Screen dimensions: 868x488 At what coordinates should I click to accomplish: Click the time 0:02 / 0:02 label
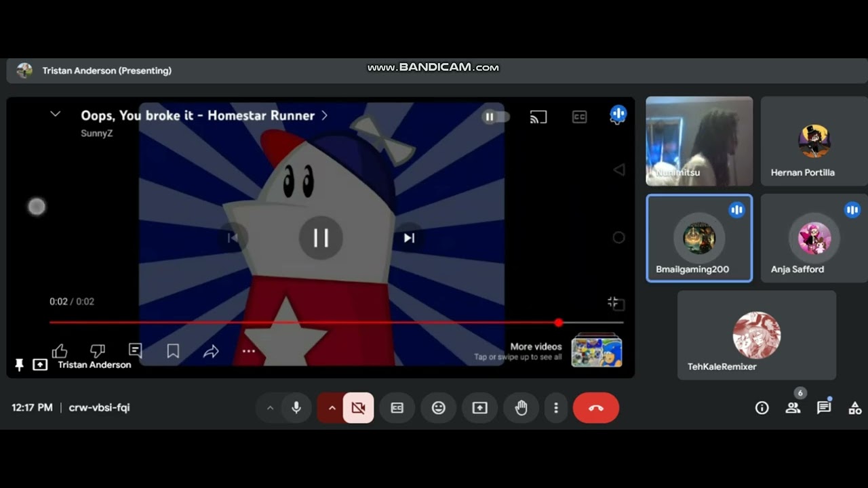pos(72,302)
